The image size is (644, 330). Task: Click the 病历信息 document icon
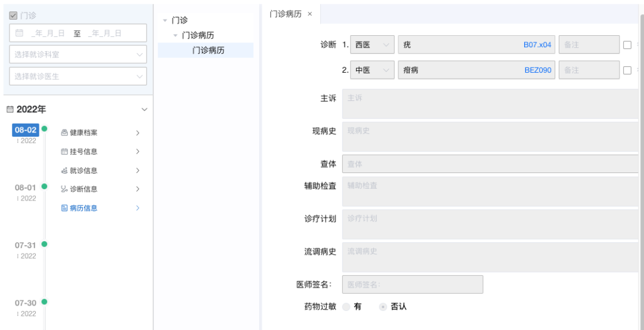(64, 208)
